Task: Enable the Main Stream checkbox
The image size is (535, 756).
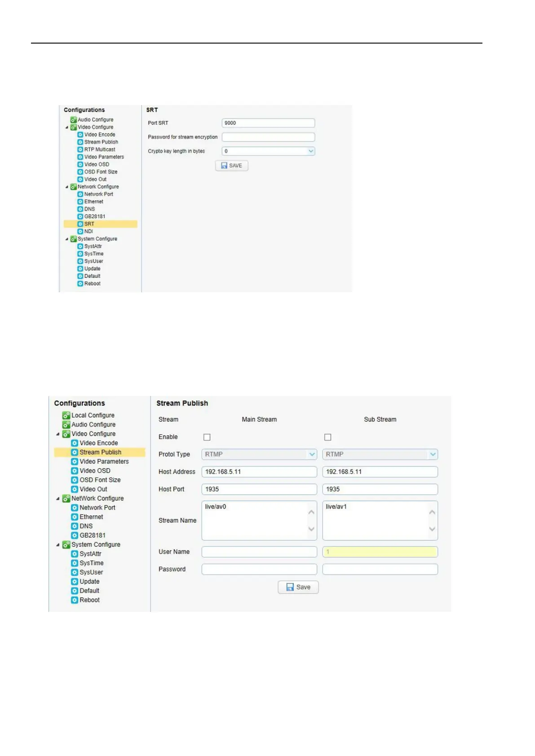Action: point(207,437)
